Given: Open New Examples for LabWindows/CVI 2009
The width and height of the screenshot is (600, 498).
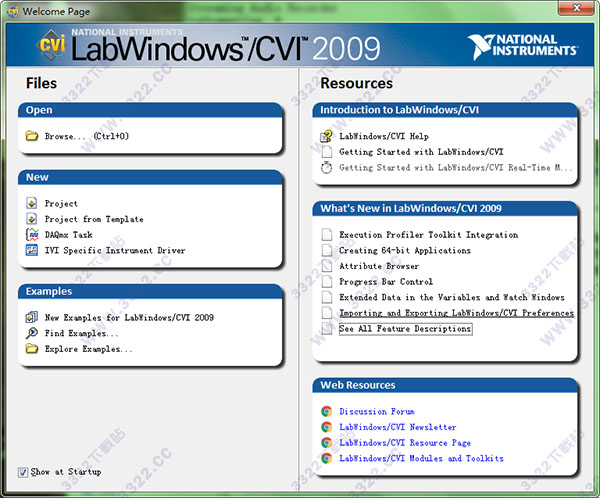Looking at the screenshot, I should coord(129,317).
